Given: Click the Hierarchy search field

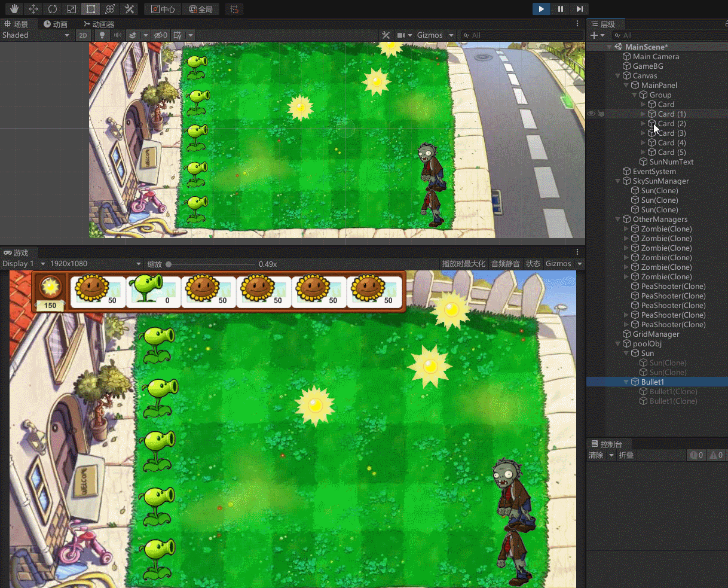Looking at the screenshot, I should 669,35.
